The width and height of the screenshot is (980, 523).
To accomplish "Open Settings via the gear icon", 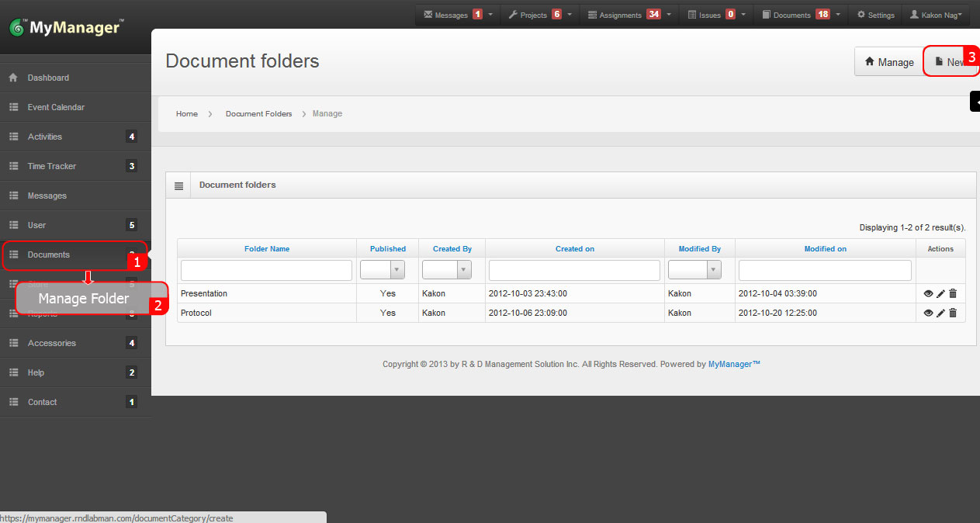I will [x=874, y=14].
